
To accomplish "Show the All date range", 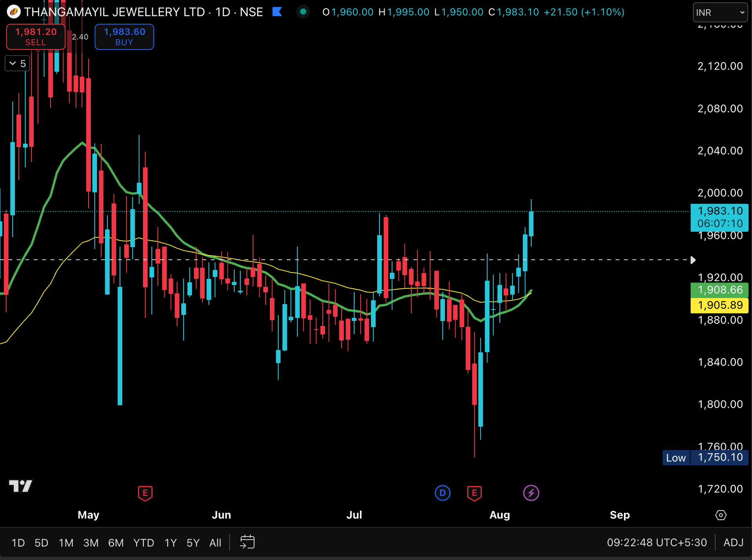I will pyautogui.click(x=215, y=543).
